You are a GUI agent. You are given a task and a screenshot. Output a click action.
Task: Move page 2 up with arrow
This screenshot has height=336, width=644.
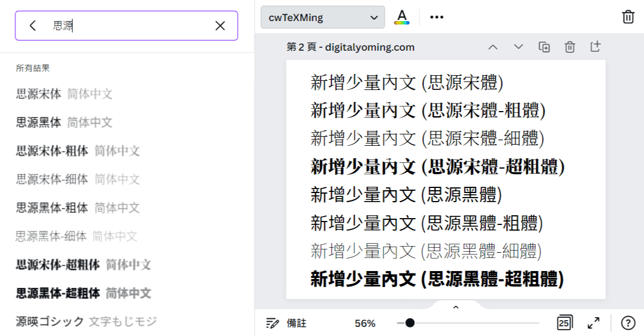pyautogui.click(x=493, y=47)
